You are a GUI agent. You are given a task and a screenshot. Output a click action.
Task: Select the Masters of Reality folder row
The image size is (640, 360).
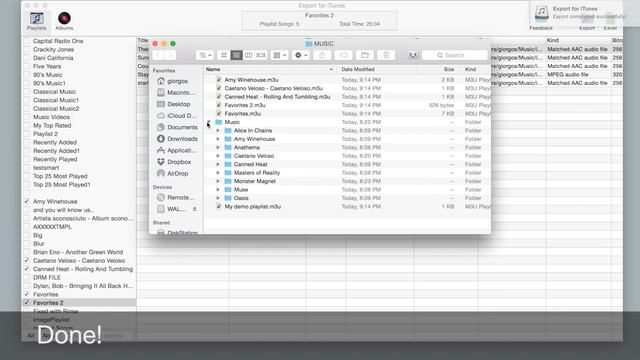click(347, 173)
